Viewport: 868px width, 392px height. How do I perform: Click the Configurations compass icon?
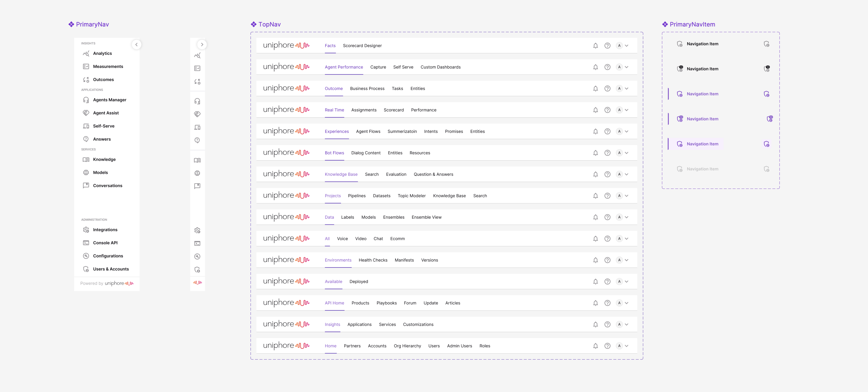coord(86,256)
